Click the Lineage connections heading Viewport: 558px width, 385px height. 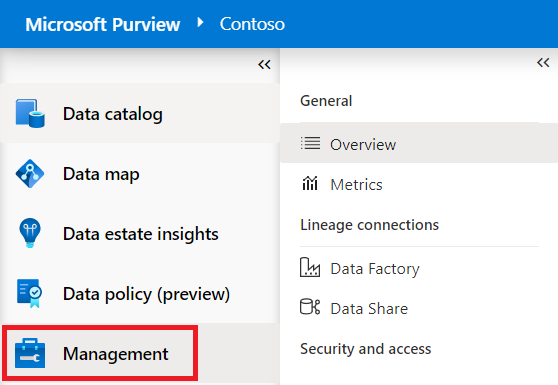369,225
